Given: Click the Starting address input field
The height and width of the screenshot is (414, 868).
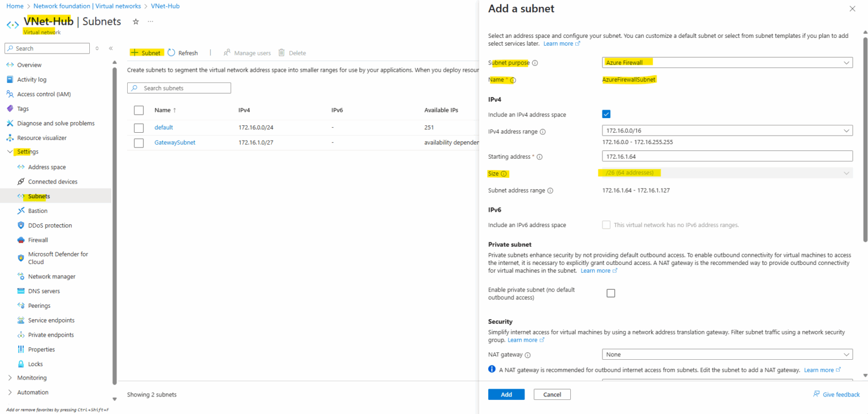Looking at the screenshot, I should coord(727,156).
